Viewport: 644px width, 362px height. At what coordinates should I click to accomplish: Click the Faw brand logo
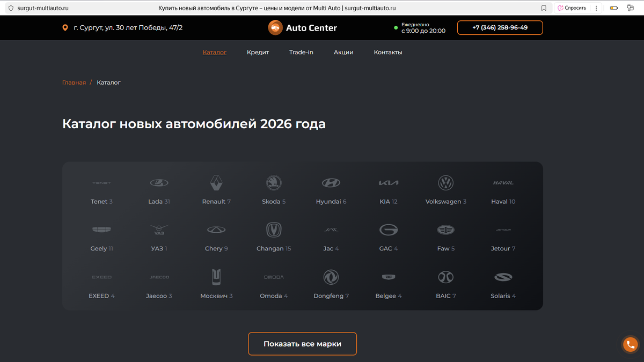coord(446,230)
